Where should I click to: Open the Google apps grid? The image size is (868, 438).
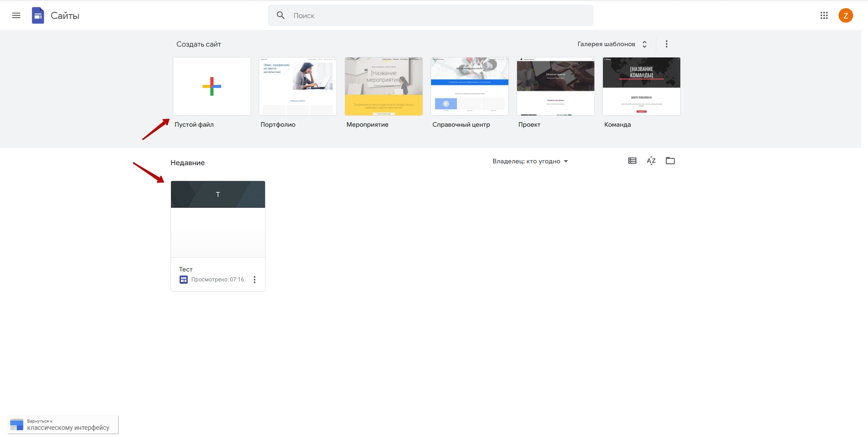[x=824, y=15]
